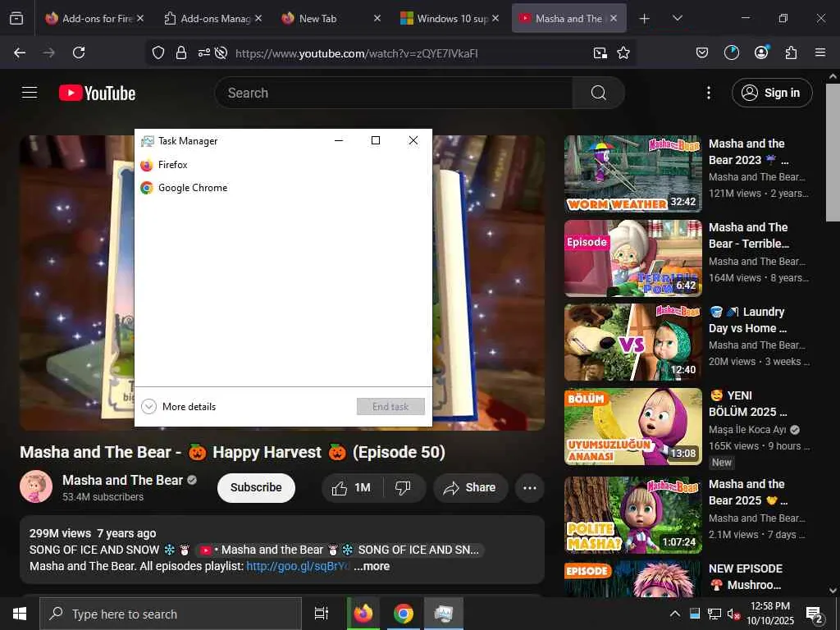Viewport: 840px width, 630px height.
Task: Open Task View on the taskbar
Action: 321,614
